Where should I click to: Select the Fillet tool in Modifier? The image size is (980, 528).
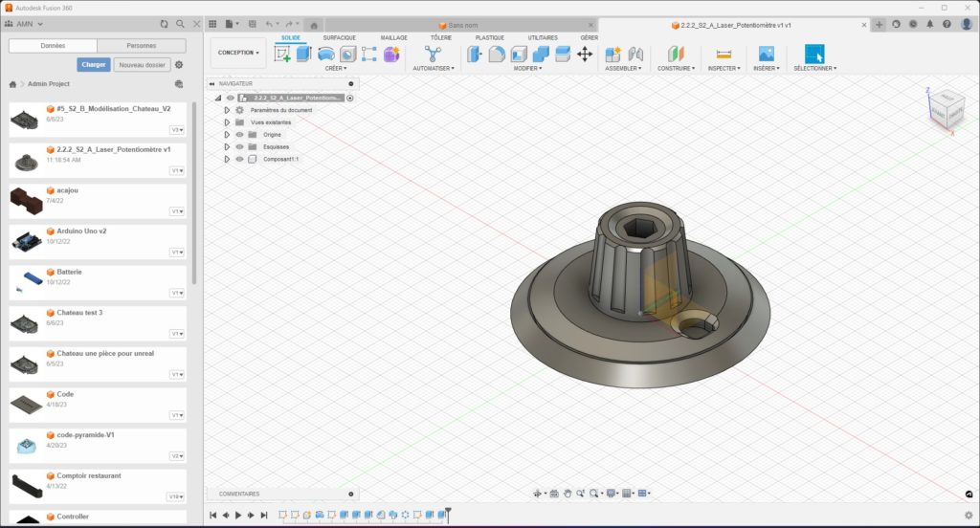[x=497, y=55]
